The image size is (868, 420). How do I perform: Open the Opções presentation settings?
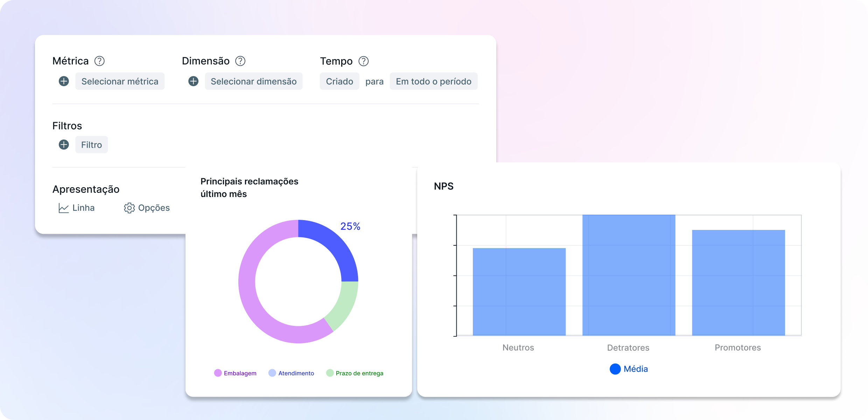(154, 208)
